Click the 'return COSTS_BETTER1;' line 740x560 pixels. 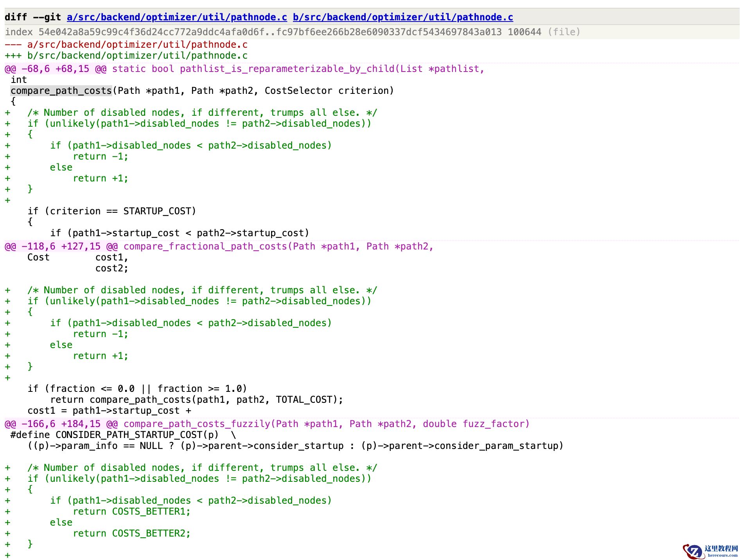(132, 512)
